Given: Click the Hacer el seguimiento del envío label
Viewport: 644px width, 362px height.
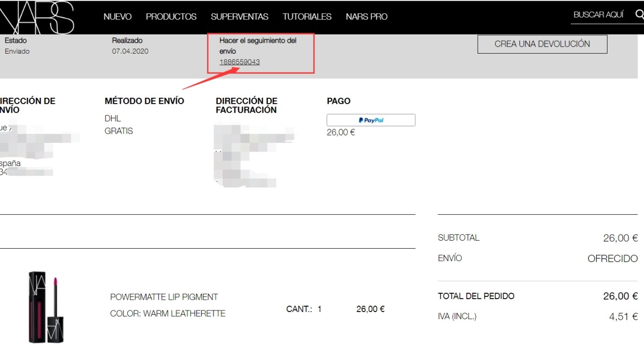Looking at the screenshot, I should coord(258,46).
